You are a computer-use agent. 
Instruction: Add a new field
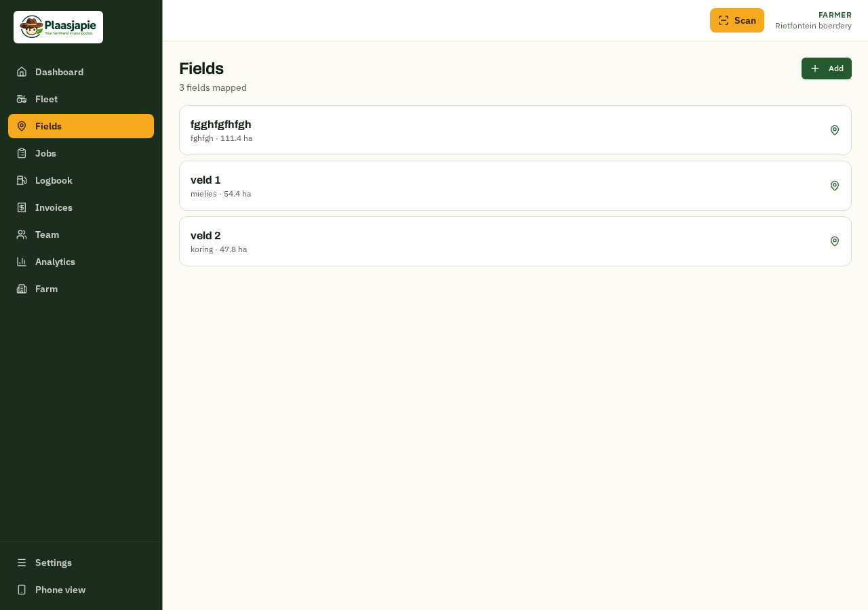click(x=827, y=68)
